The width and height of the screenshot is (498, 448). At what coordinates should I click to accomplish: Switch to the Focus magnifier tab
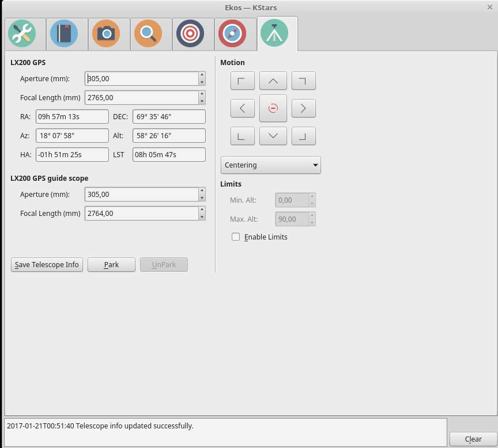click(x=148, y=33)
